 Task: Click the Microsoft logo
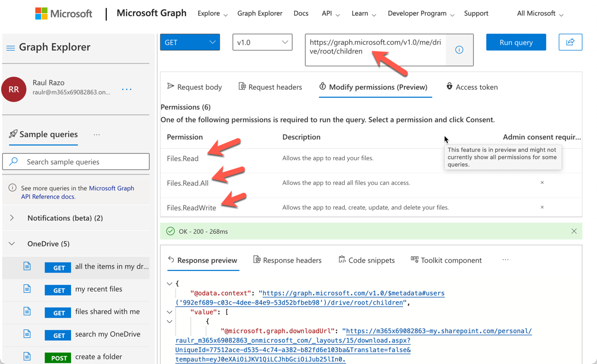[64, 14]
